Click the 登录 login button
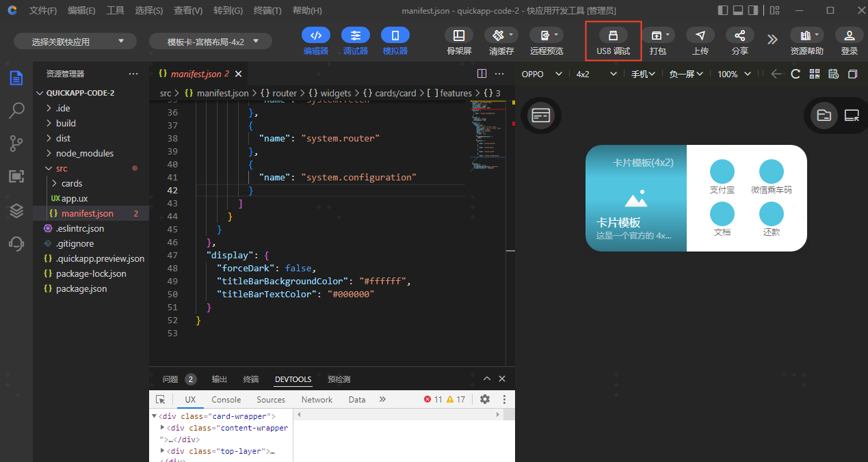 [849, 36]
